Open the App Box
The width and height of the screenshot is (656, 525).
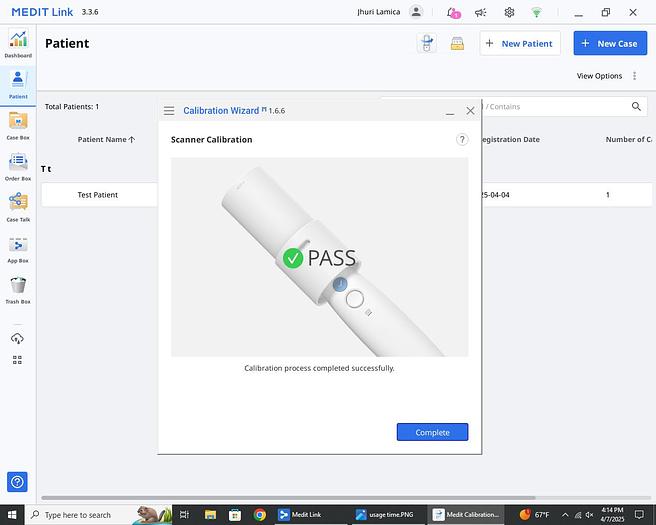click(x=18, y=248)
